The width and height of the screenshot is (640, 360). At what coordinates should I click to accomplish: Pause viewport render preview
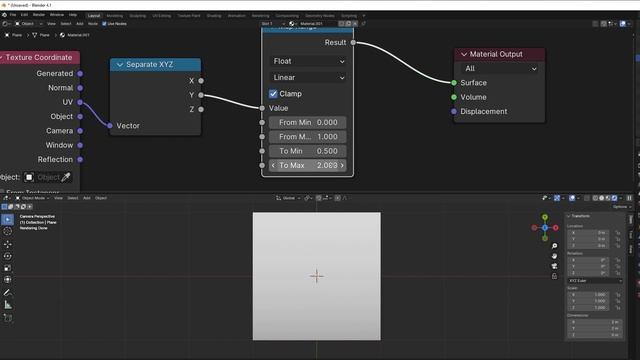click(x=629, y=198)
